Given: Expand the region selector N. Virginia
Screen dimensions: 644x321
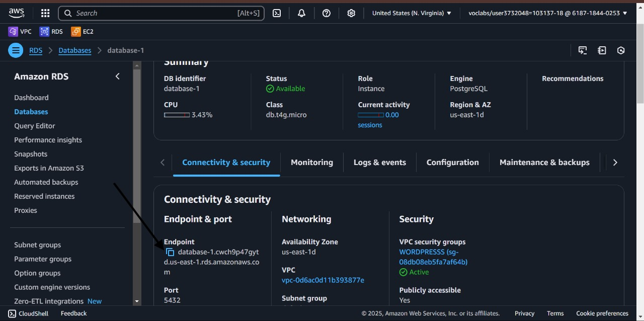Looking at the screenshot, I should (x=412, y=13).
